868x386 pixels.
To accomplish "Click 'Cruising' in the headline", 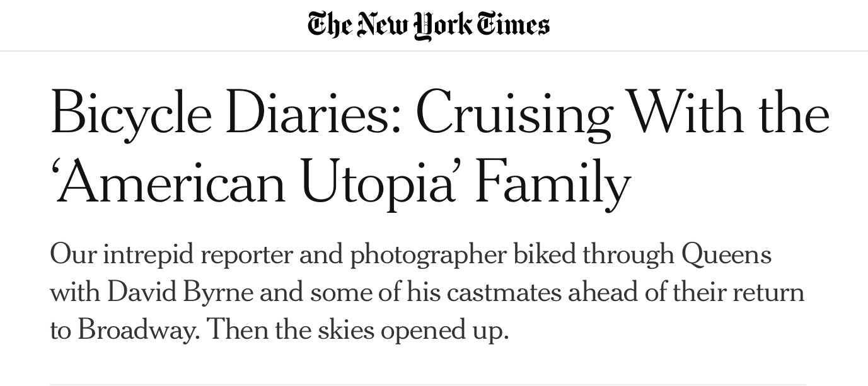I will coord(514,114).
